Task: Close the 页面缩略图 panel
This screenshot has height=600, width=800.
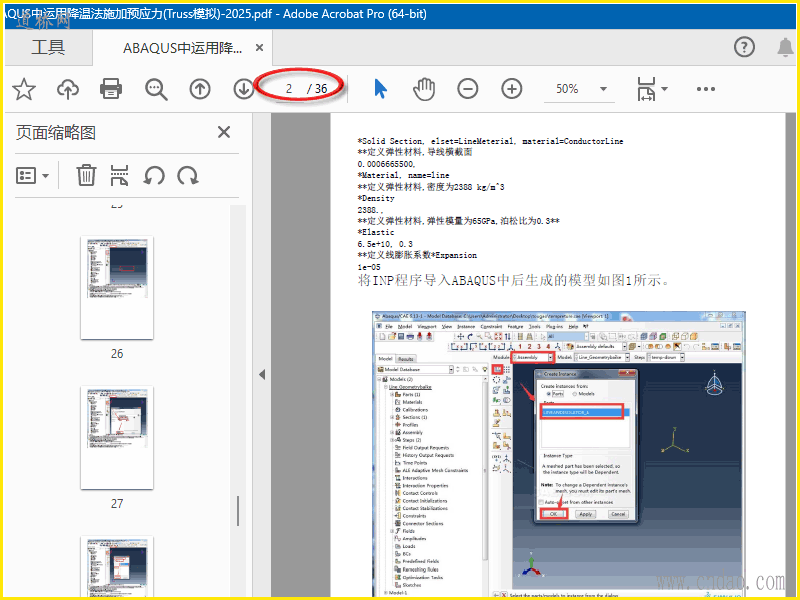Action: (x=223, y=132)
